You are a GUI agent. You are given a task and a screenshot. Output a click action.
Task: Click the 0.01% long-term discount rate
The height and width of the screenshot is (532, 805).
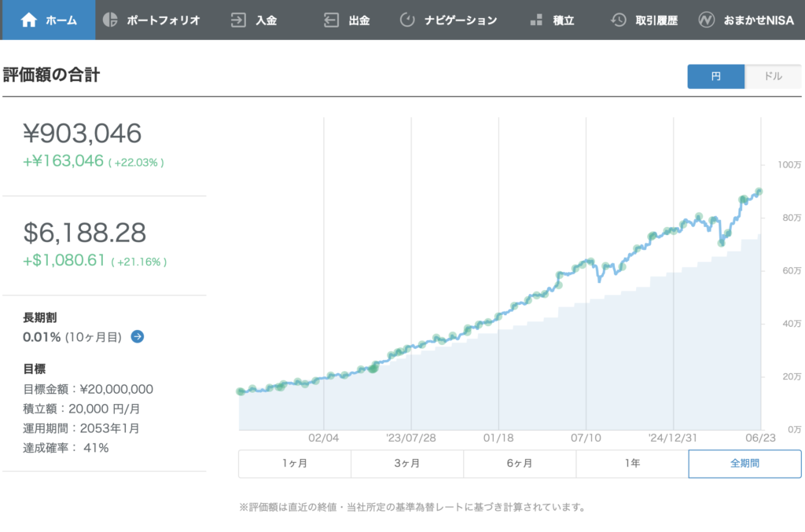(42, 337)
